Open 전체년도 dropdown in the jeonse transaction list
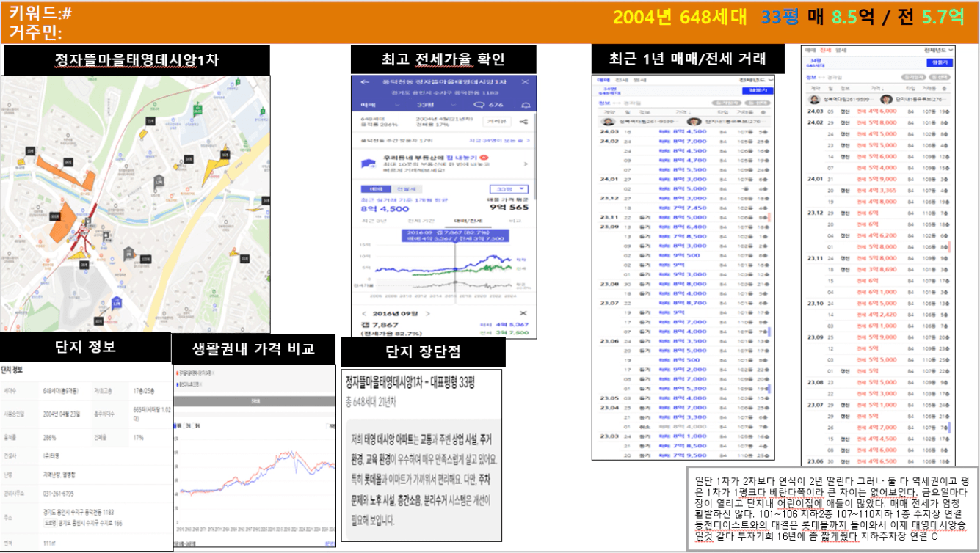The width and height of the screenshot is (980, 553). click(x=938, y=51)
